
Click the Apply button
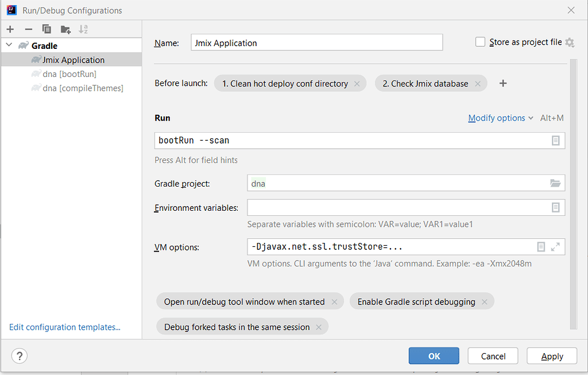click(x=551, y=355)
